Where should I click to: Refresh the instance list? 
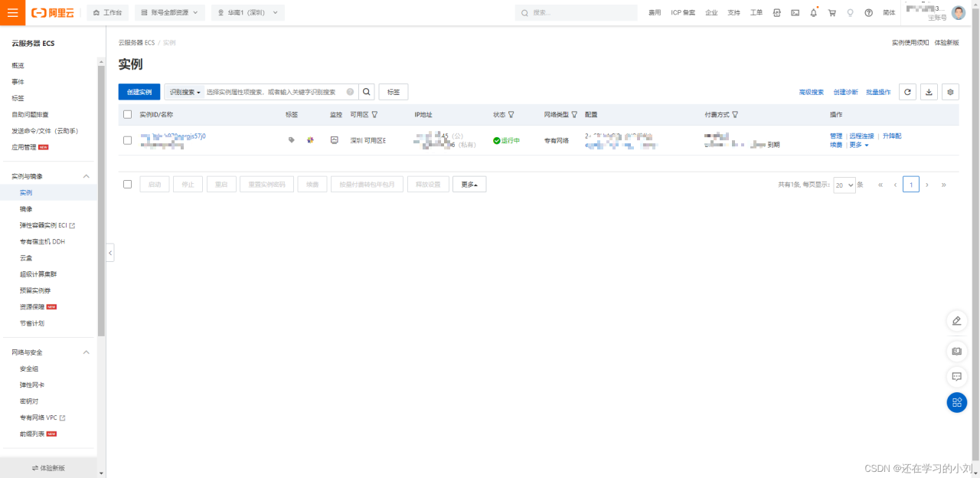[907, 92]
